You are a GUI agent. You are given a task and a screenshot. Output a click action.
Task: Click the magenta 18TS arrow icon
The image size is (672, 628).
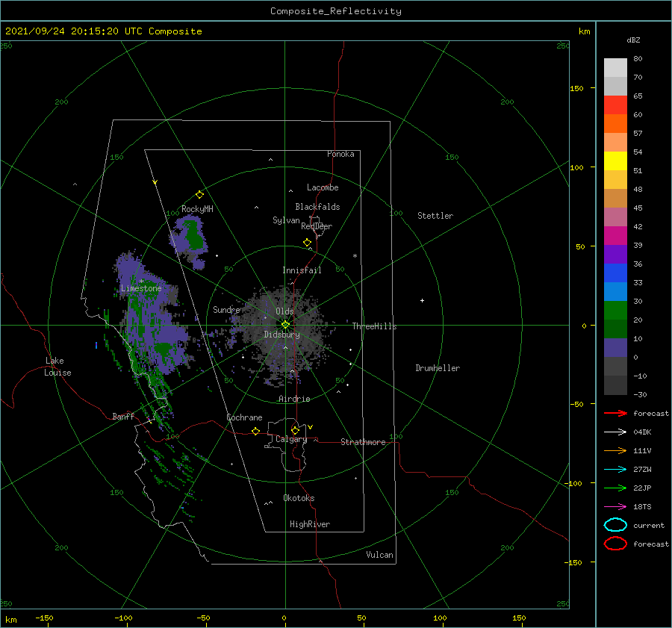point(615,507)
